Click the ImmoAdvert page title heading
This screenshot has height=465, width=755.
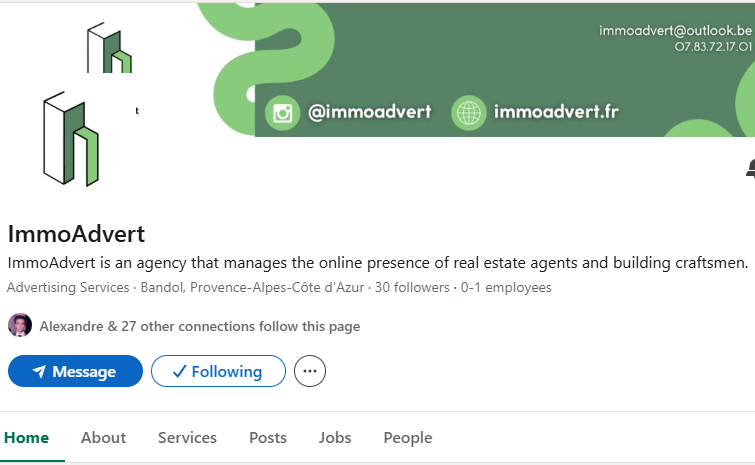pos(77,234)
